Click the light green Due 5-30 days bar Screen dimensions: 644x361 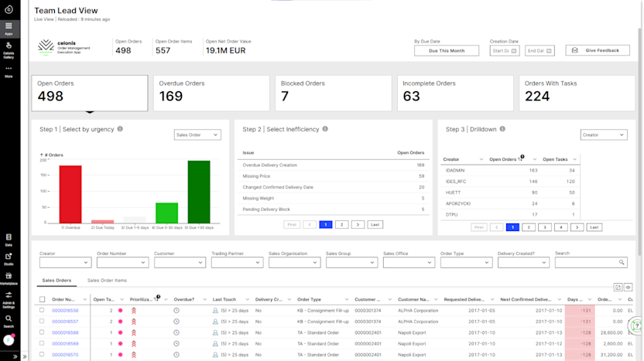[166, 213]
